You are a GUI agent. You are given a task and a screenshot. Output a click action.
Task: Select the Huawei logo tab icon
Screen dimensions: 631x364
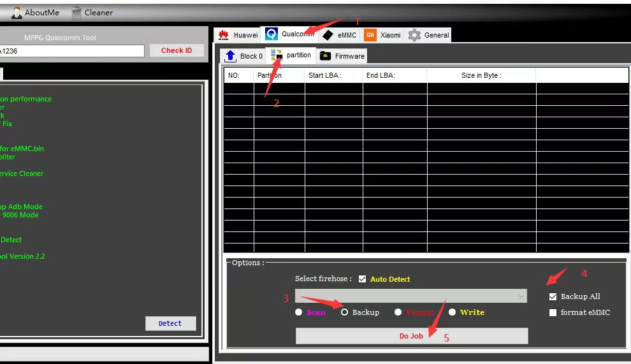point(224,35)
